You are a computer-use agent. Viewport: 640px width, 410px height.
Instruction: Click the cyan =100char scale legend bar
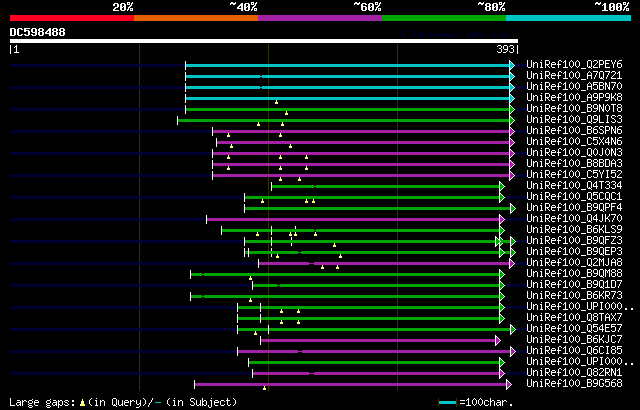point(447,403)
